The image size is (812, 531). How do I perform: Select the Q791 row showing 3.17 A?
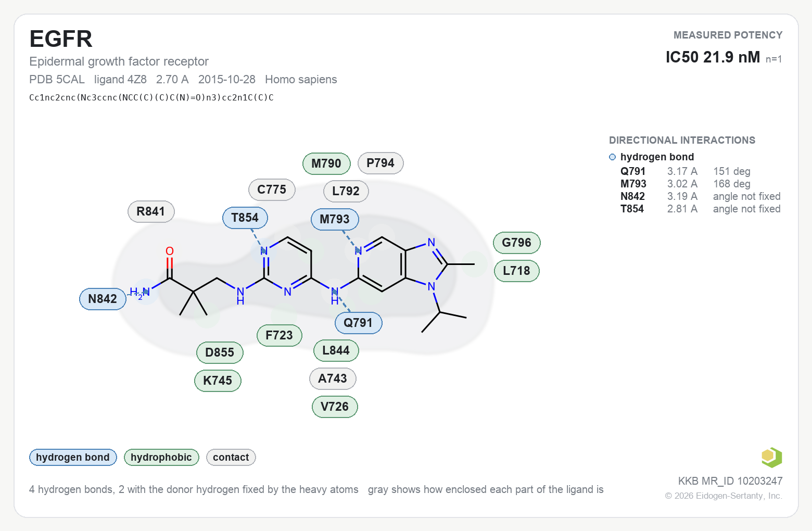point(701,171)
